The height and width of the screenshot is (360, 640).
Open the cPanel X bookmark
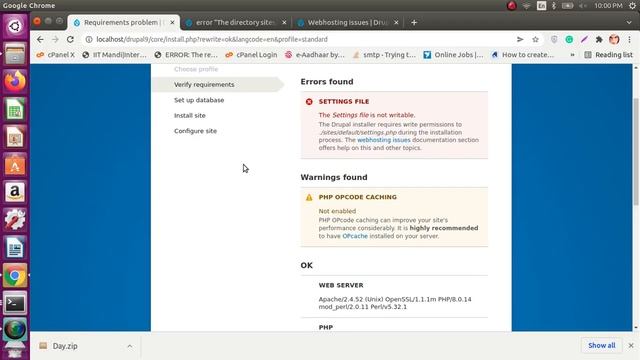[56, 55]
